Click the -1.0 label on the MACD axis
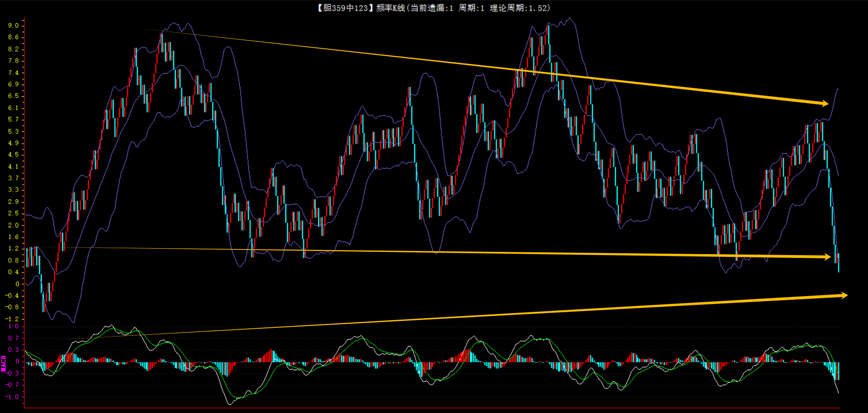 point(12,397)
